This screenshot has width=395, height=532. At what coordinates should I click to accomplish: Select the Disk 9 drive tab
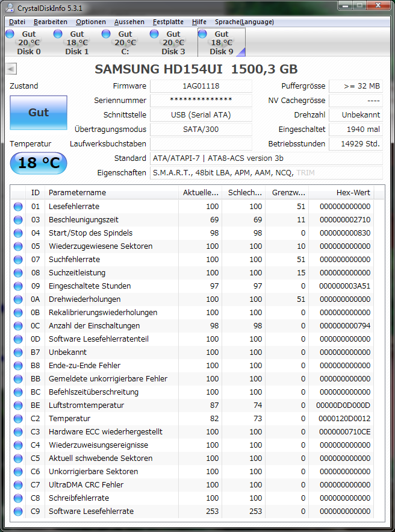pos(221,43)
